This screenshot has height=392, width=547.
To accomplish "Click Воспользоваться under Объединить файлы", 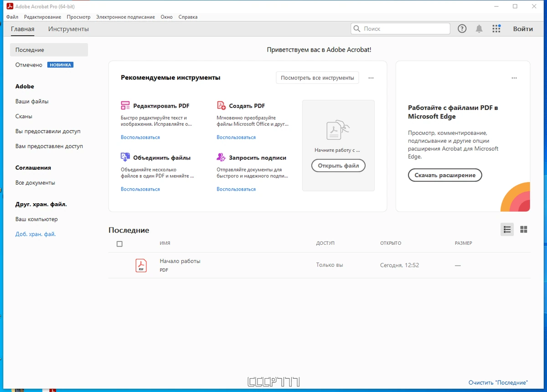I will 140,189.
